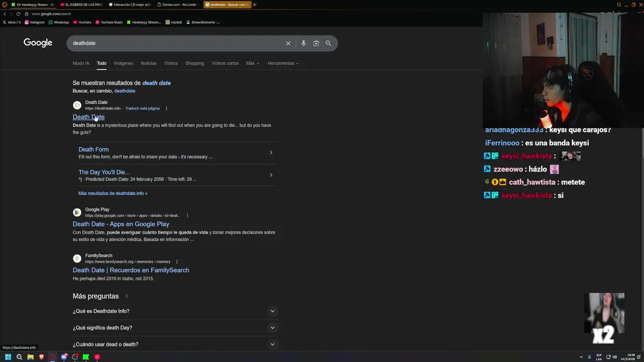This screenshot has width=644, height=362.
Task: Open taskbar search magnifier
Action: [x=19, y=357]
